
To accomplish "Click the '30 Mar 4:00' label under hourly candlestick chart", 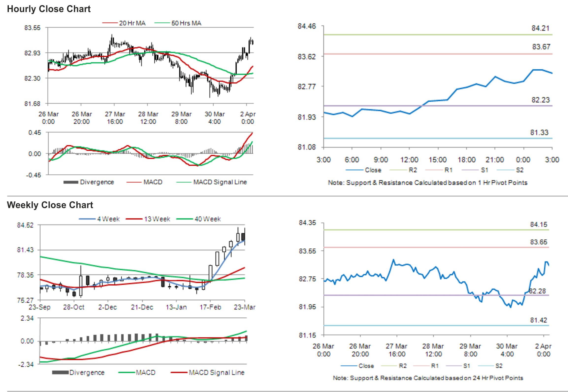I will [x=215, y=118].
